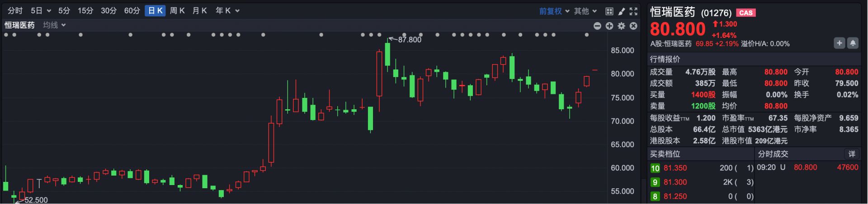Switch to the 分时 chart tab
Screen dimensions: 868x204
click(x=15, y=11)
